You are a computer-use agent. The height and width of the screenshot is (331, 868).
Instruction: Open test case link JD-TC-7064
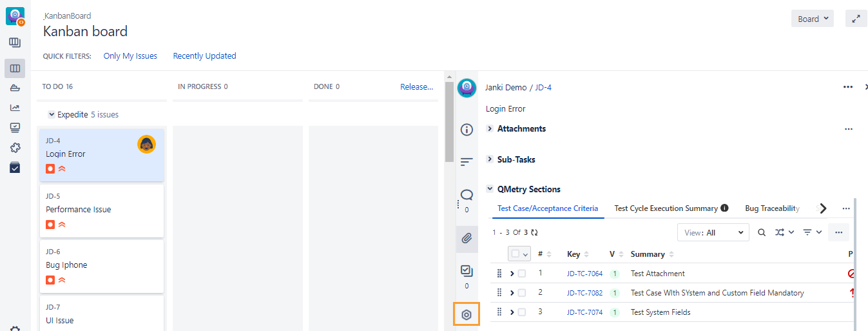(x=584, y=274)
